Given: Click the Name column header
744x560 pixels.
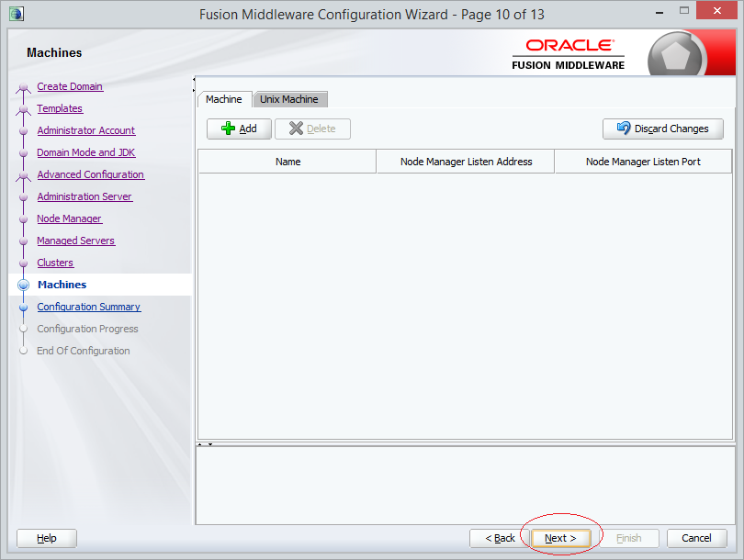Looking at the screenshot, I should pyautogui.click(x=287, y=162).
